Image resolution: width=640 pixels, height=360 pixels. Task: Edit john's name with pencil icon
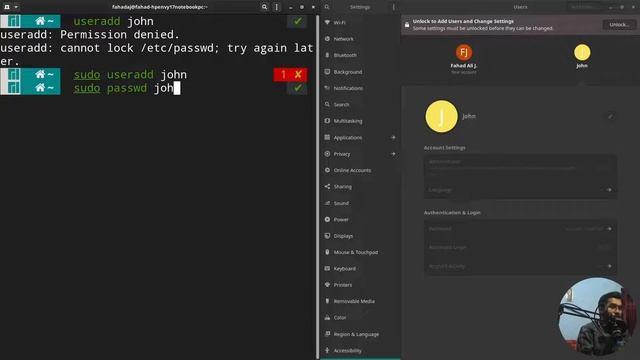(610, 117)
